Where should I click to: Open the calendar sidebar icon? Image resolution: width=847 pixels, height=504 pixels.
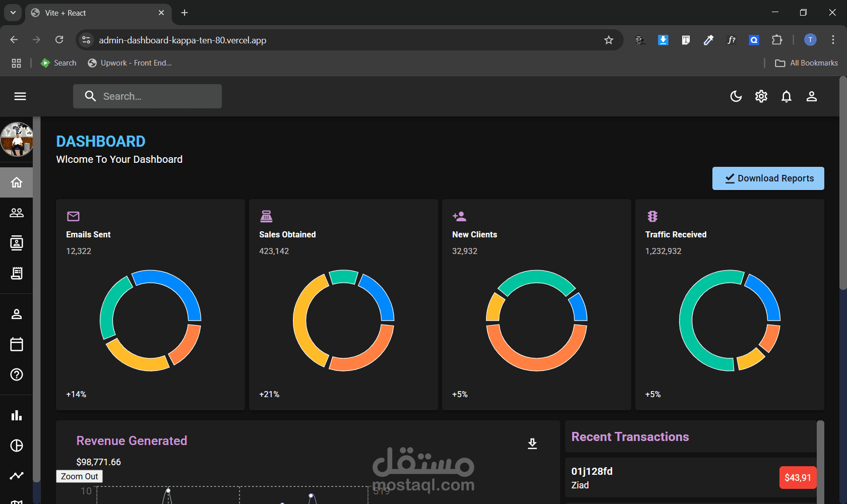click(17, 344)
